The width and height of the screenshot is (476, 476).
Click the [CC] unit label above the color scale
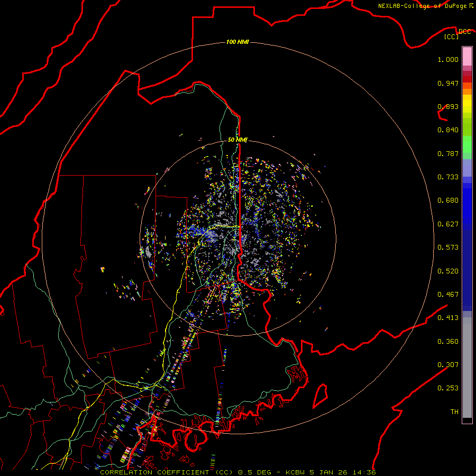452,36
